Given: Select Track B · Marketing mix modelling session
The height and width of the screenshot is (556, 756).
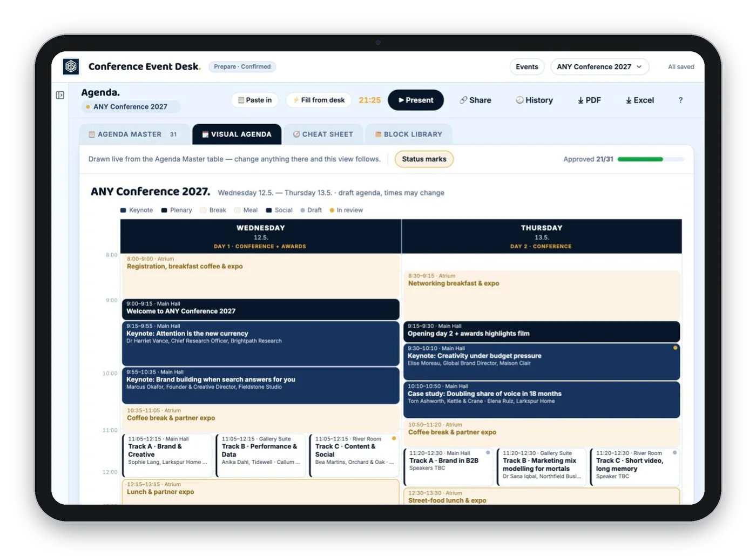Looking at the screenshot, I should pyautogui.click(x=542, y=467).
